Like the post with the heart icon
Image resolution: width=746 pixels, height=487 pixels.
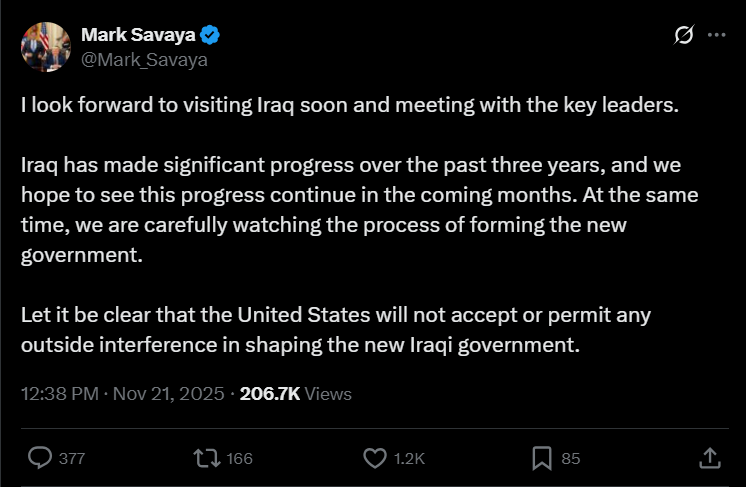pos(375,458)
